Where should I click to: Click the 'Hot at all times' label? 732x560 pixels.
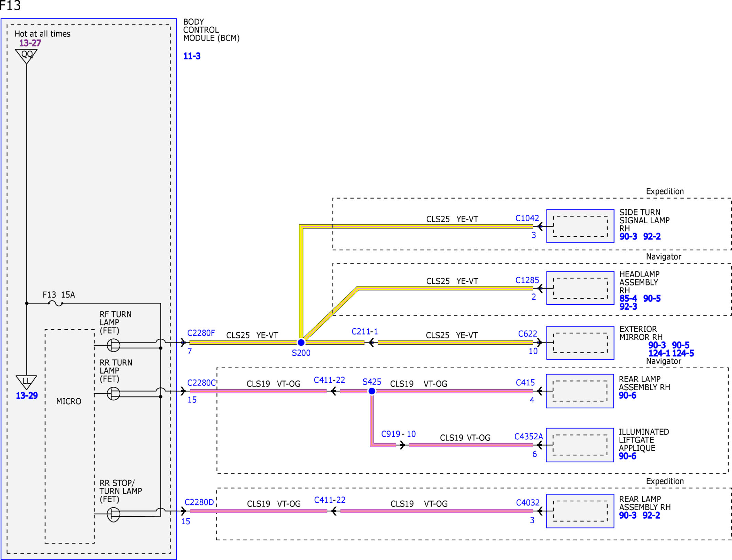pos(43,34)
